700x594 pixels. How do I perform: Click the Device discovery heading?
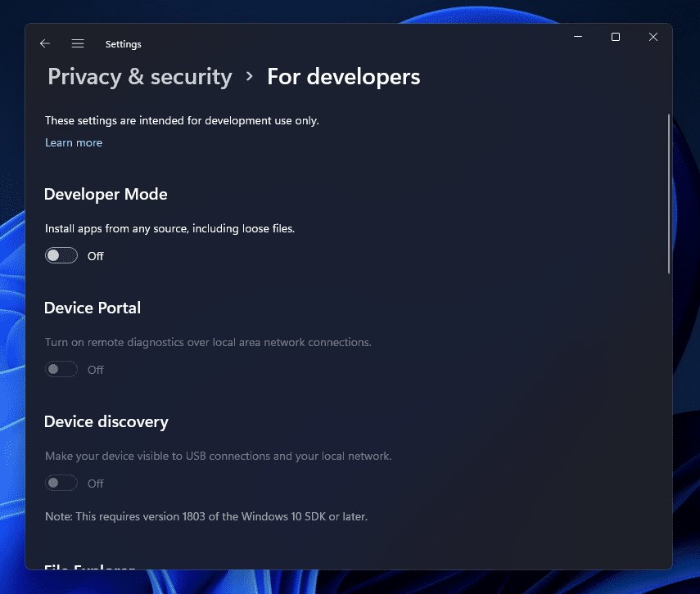click(106, 422)
